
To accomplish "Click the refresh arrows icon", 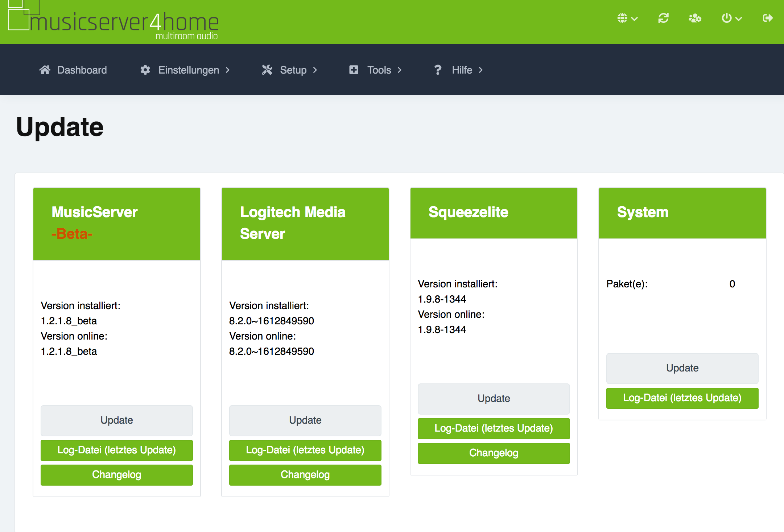I will pos(663,18).
